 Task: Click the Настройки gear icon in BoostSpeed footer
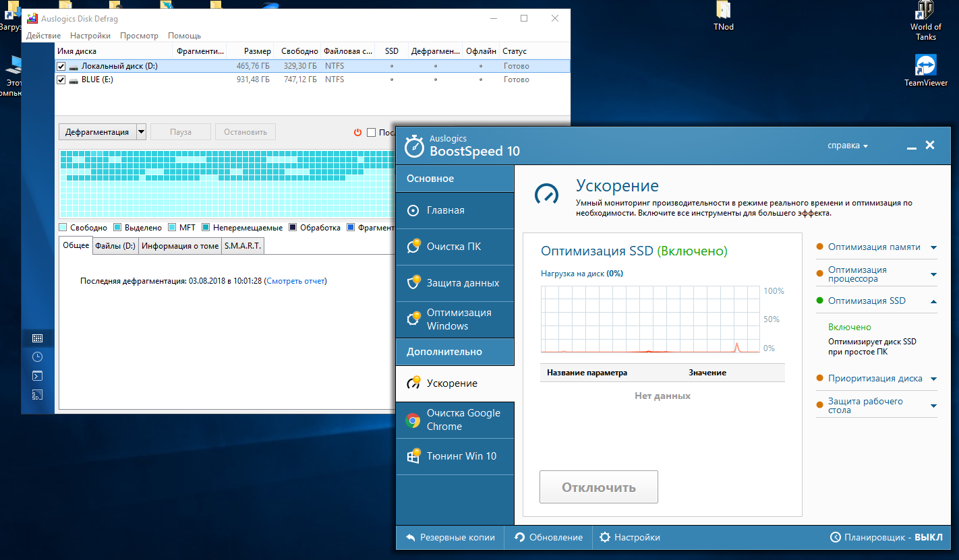tap(605, 538)
